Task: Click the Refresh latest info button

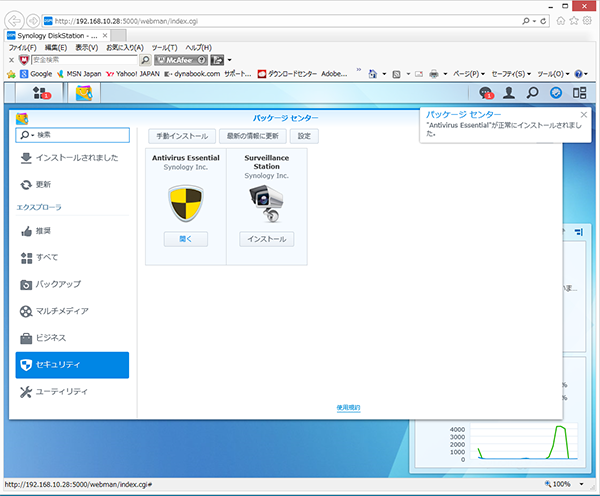Action: [x=253, y=136]
